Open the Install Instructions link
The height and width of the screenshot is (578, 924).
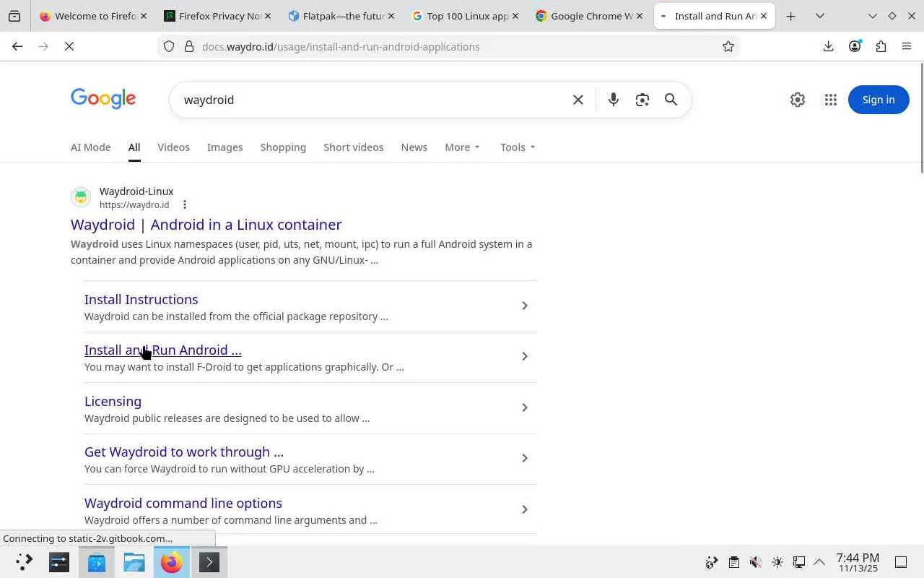141,299
